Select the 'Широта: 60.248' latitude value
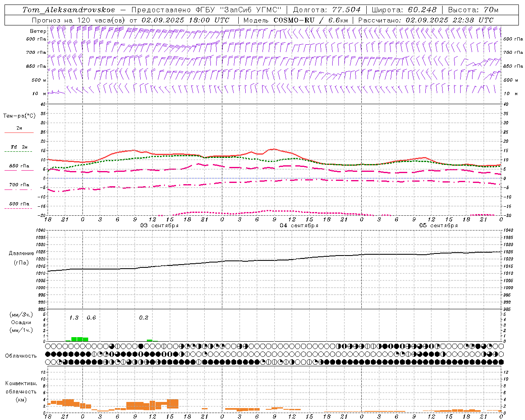Screen dimensions: 525x420 [404, 10]
